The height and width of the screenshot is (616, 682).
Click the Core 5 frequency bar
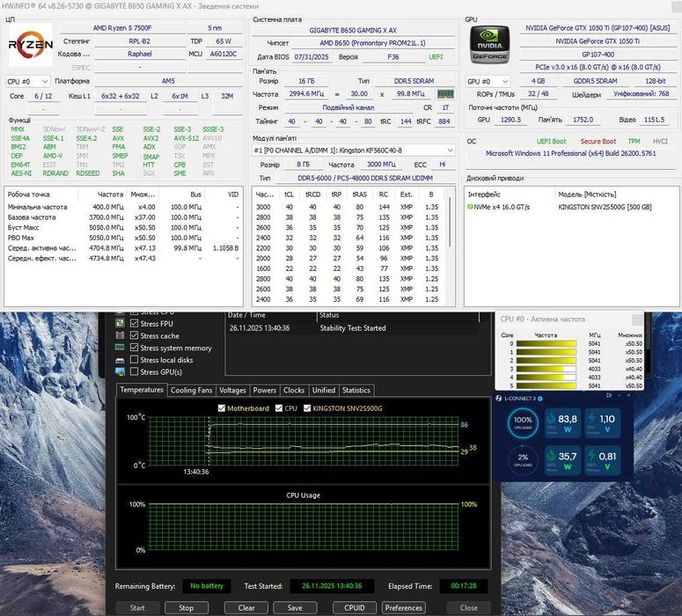point(546,385)
